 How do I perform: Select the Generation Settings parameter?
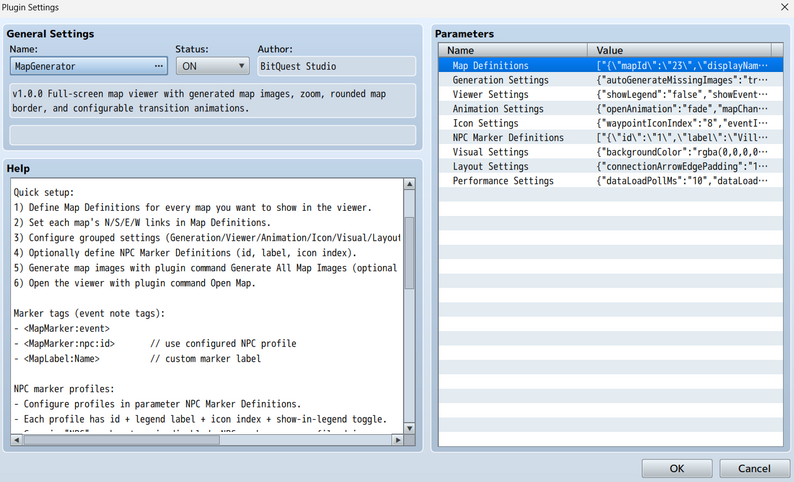click(611, 80)
